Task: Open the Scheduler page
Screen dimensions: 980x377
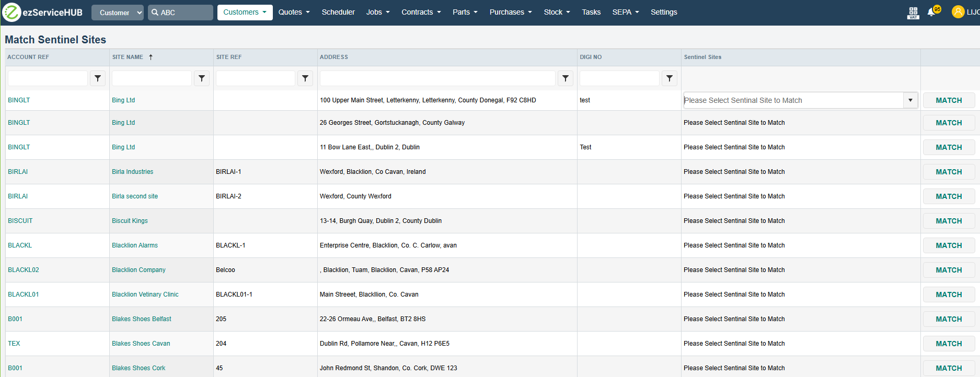Action: click(338, 12)
